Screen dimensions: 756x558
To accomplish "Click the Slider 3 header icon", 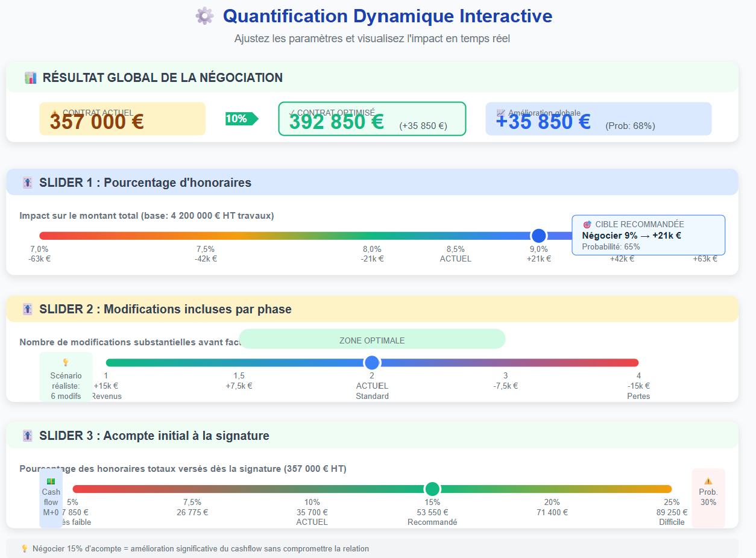I will point(27,436).
